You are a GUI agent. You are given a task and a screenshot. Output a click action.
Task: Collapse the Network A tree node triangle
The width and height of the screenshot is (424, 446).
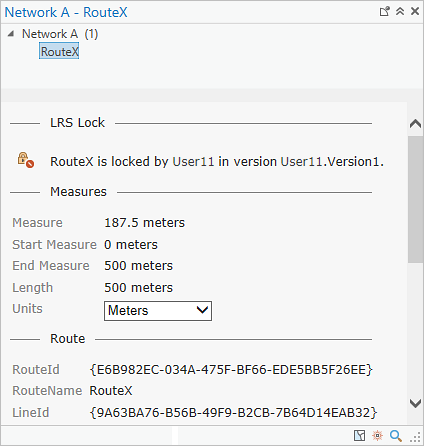point(11,33)
